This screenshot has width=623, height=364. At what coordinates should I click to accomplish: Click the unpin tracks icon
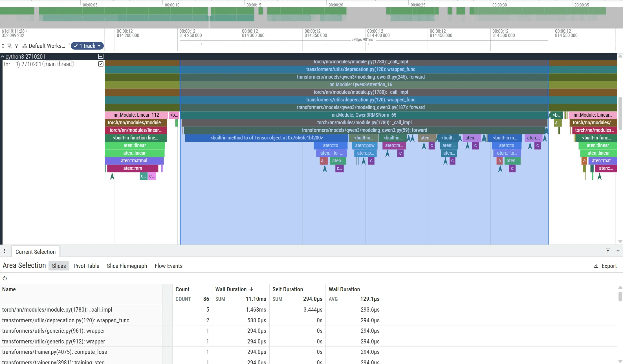point(10,46)
